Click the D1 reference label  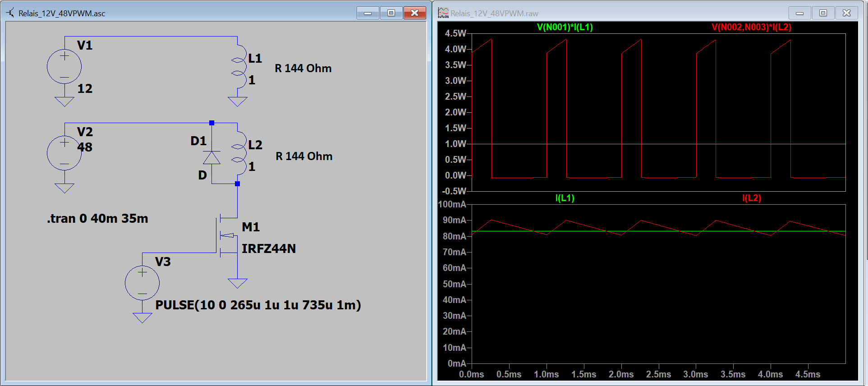(198, 141)
